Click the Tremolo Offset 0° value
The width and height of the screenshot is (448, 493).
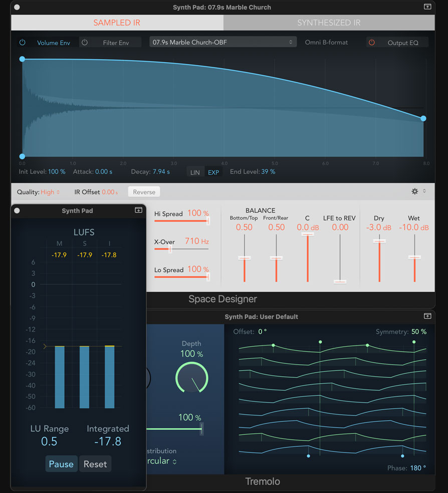click(263, 332)
